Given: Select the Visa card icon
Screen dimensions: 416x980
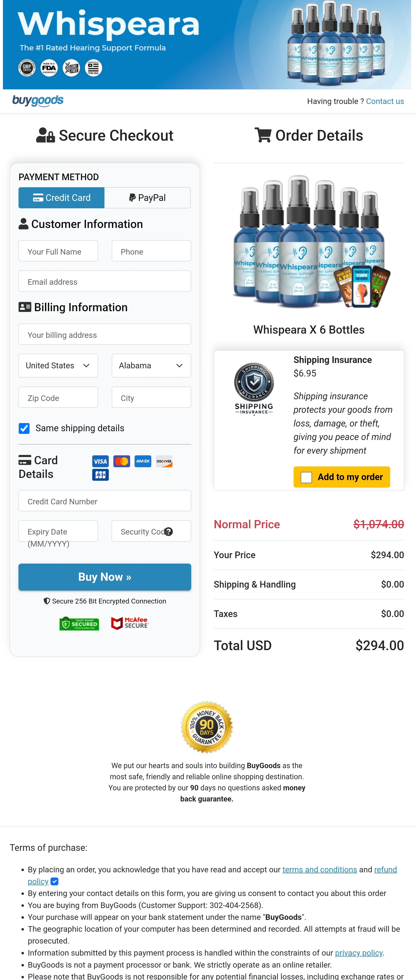Looking at the screenshot, I should (100, 461).
